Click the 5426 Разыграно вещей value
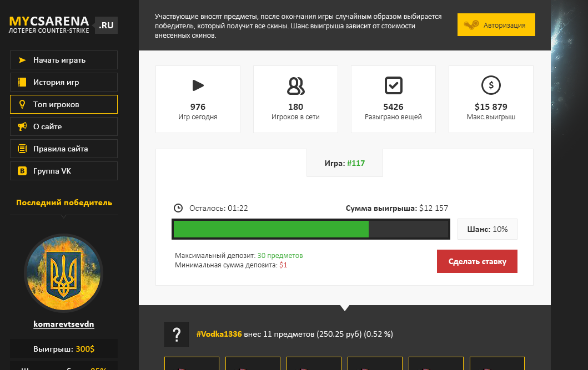 [393, 107]
